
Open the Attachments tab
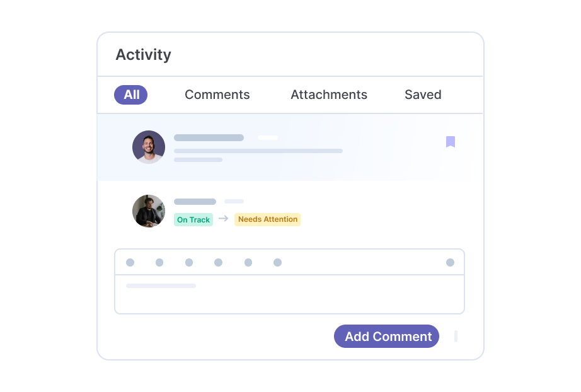329,95
